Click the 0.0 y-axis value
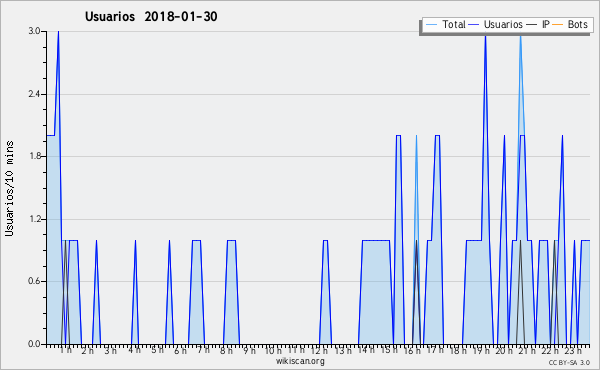This screenshot has width=600, height=370. pos(34,344)
